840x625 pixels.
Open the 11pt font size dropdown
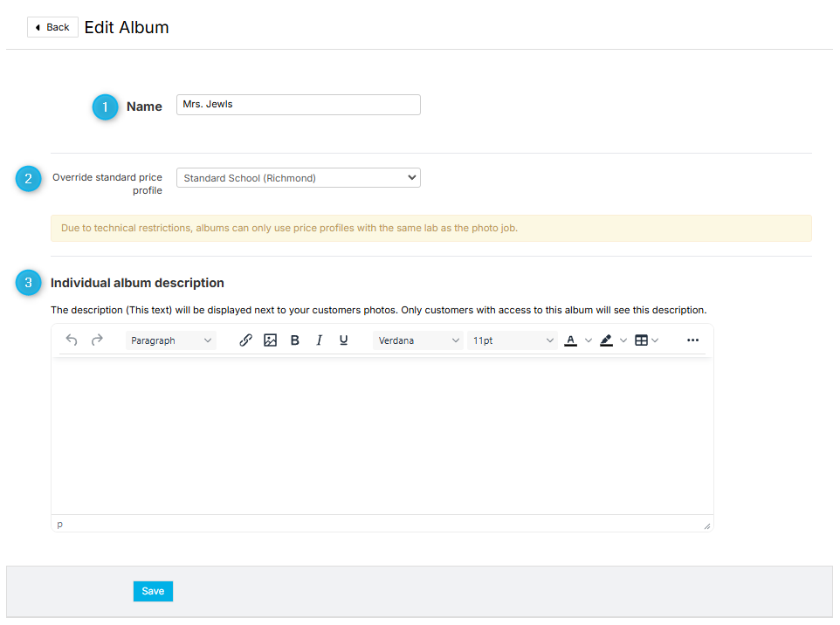(513, 340)
